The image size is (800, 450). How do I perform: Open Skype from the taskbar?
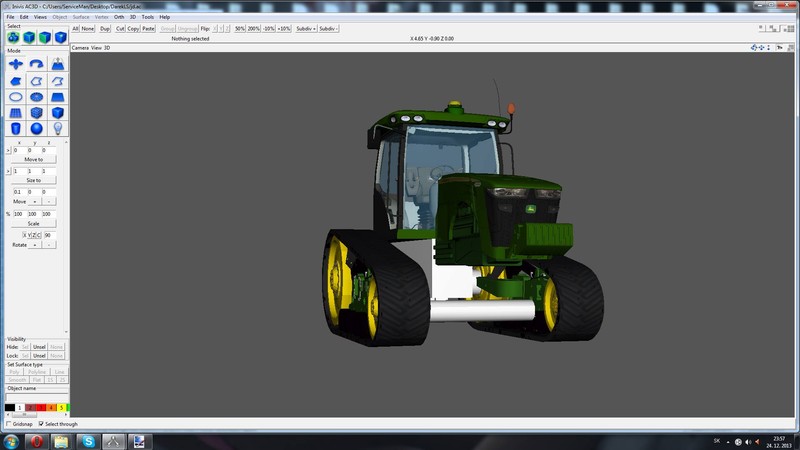[x=88, y=441]
